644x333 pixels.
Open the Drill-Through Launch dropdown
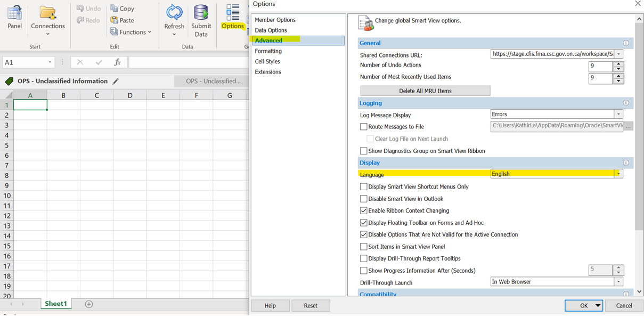tap(618, 282)
